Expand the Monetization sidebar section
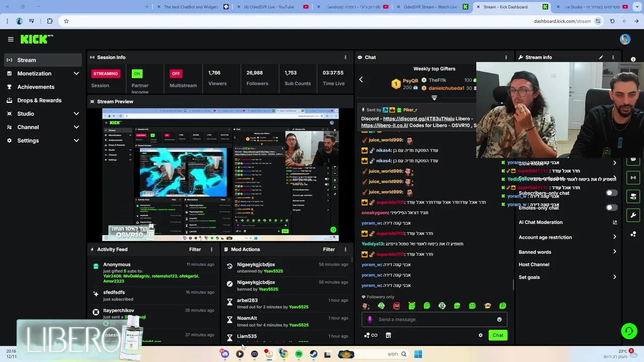The width and height of the screenshot is (644, 362). click(x=76, y=73)
